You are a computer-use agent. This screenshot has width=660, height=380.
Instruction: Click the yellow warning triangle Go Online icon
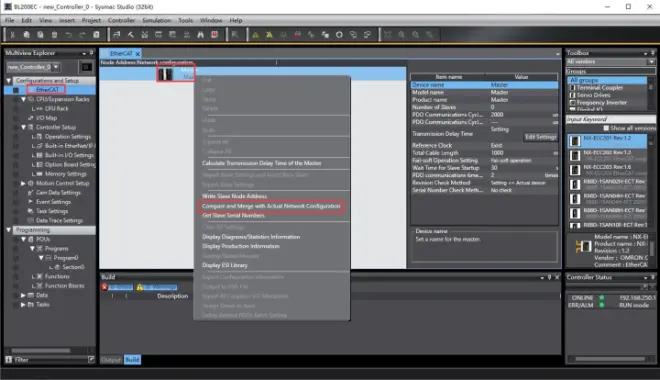[255, 35]
